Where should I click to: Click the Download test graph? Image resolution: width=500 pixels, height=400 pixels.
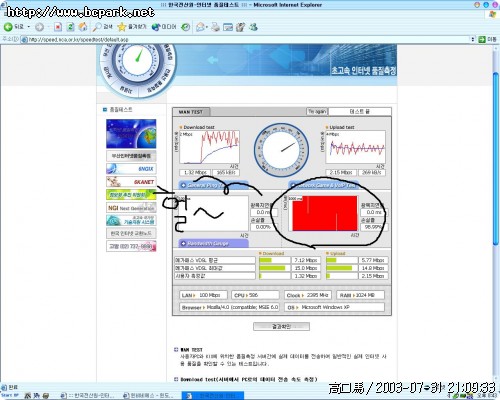click(x=209, y=147)
